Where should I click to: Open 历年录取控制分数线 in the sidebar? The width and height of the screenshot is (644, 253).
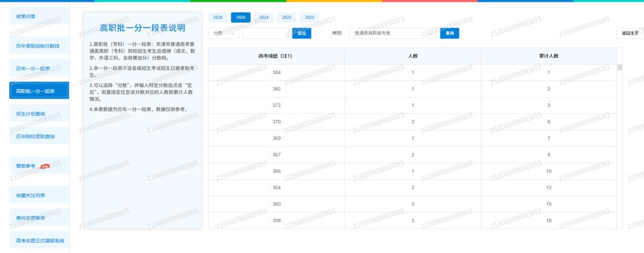pos(39,46)
